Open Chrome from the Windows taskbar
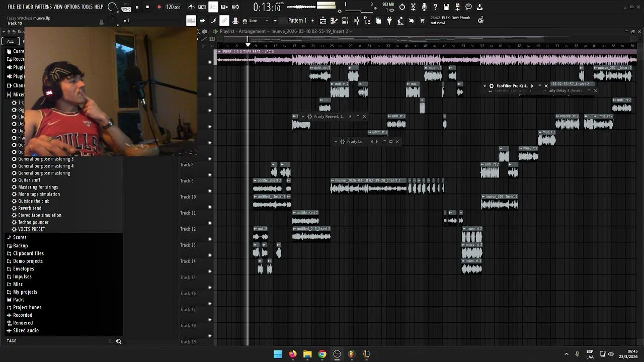 [322, 354]
